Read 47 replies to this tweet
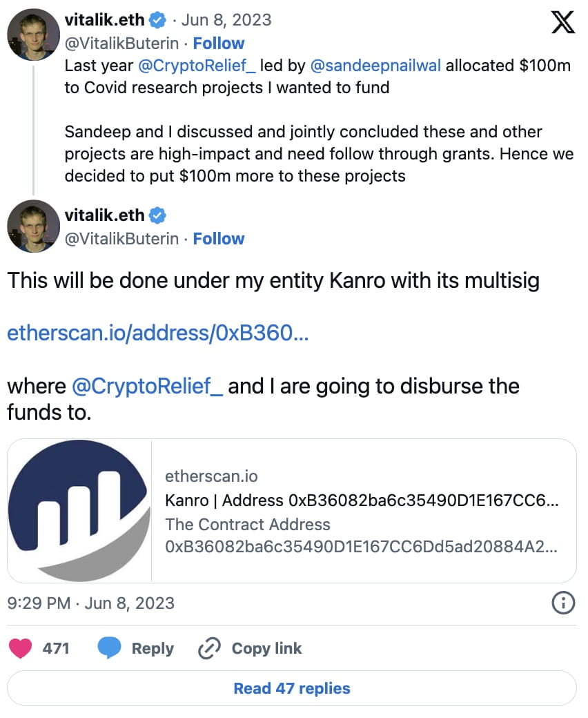 (293, 688)
